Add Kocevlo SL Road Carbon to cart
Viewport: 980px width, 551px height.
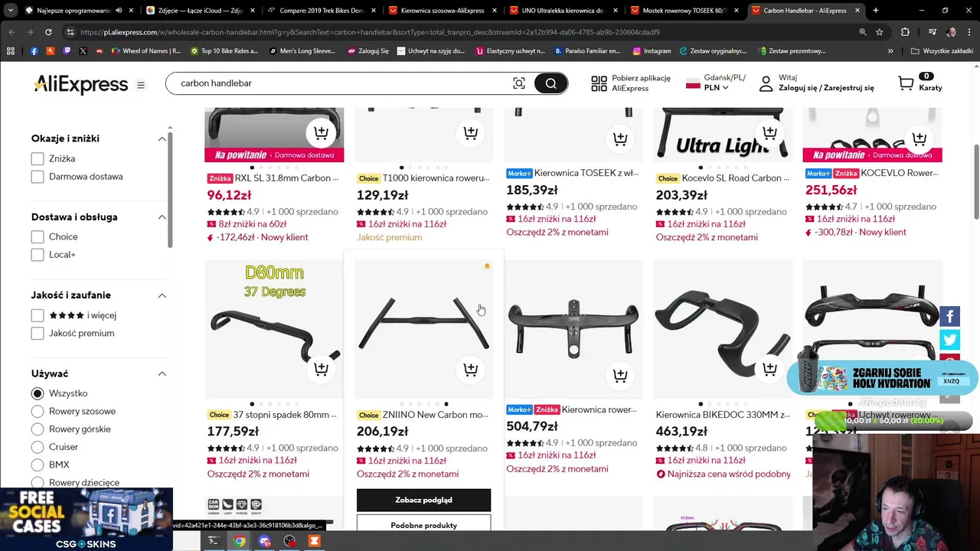769,133
